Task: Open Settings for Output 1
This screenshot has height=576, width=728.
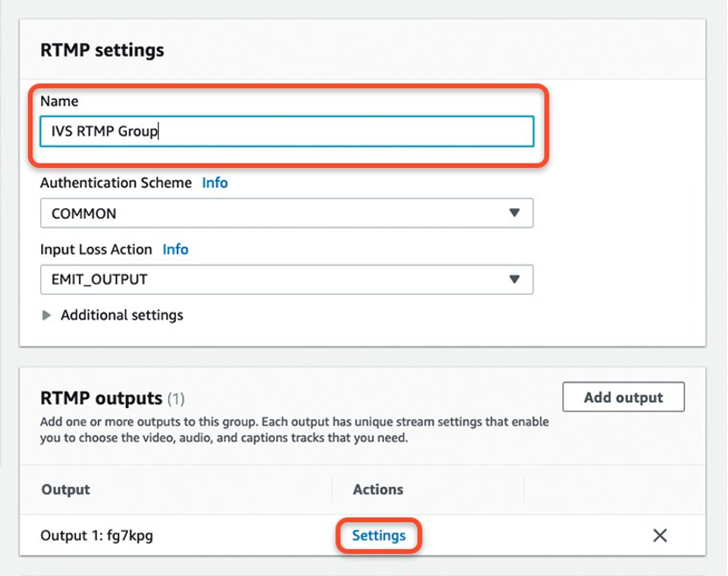Action: tap(378, 535)
